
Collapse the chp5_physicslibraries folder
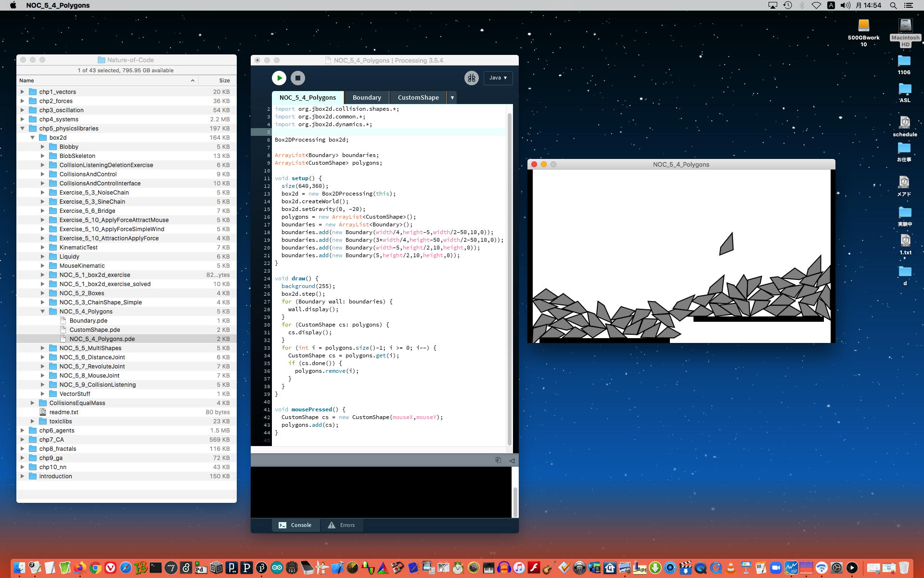(22, 129)
